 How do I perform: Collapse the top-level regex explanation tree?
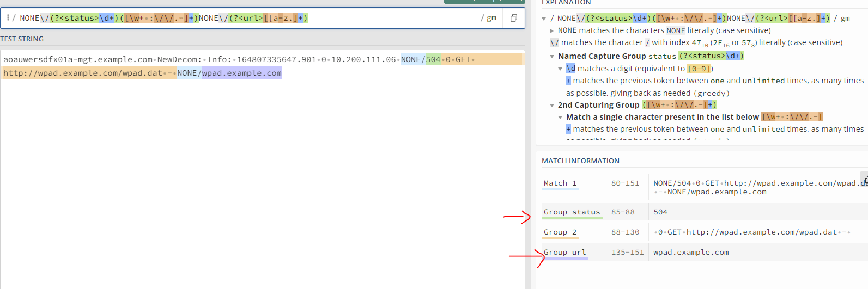click(544, 19)
